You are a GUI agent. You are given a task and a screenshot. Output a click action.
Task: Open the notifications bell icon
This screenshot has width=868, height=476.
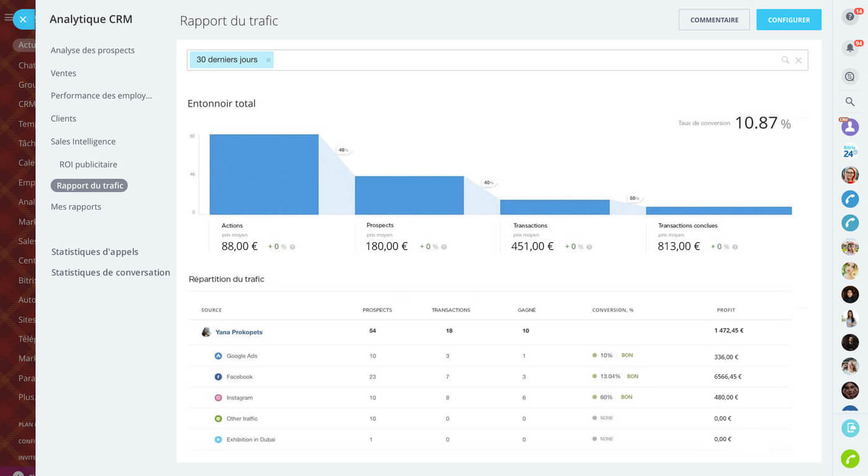point(849,48)
